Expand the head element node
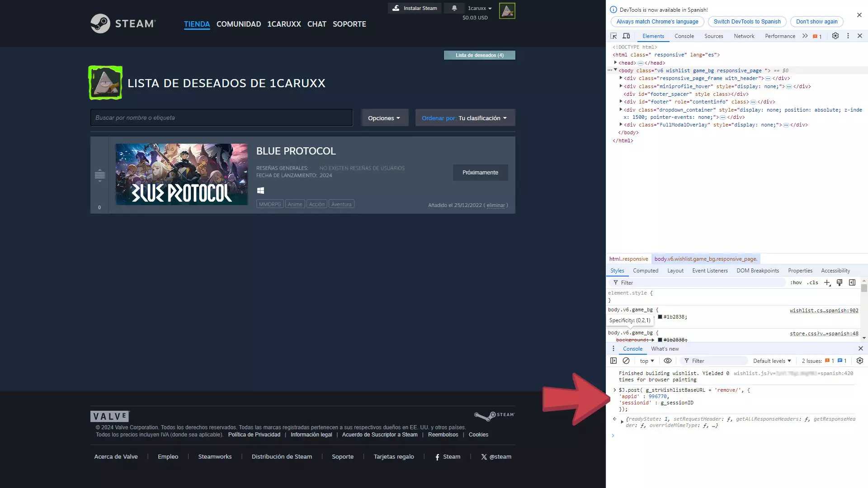The image size is (868, 488). coord(616,63)
